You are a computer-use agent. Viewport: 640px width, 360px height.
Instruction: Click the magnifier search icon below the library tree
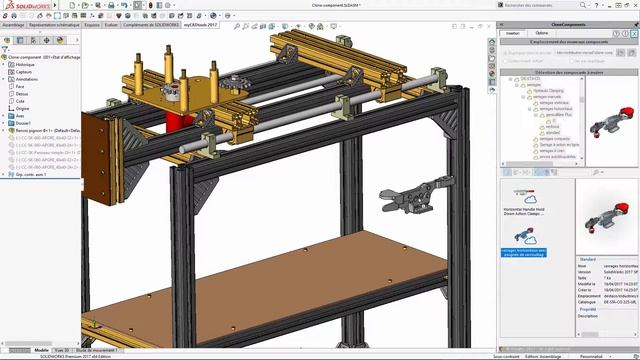coord(596,173)
